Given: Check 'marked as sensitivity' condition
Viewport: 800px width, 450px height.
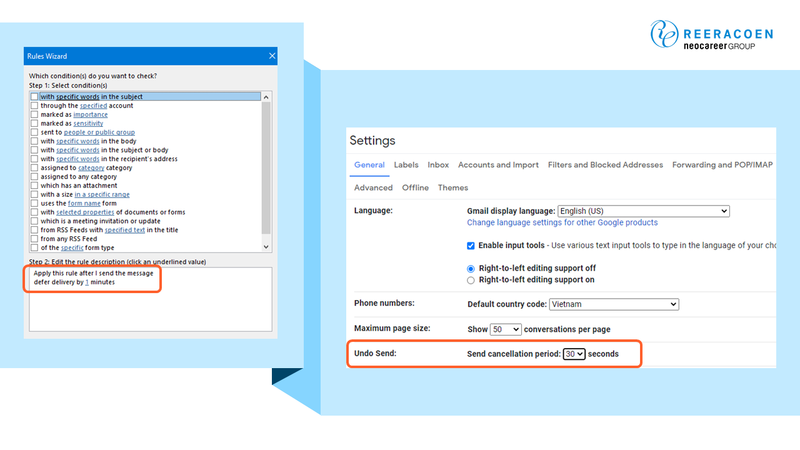Looking at the screenshot, I should click(x=34, y=123).
